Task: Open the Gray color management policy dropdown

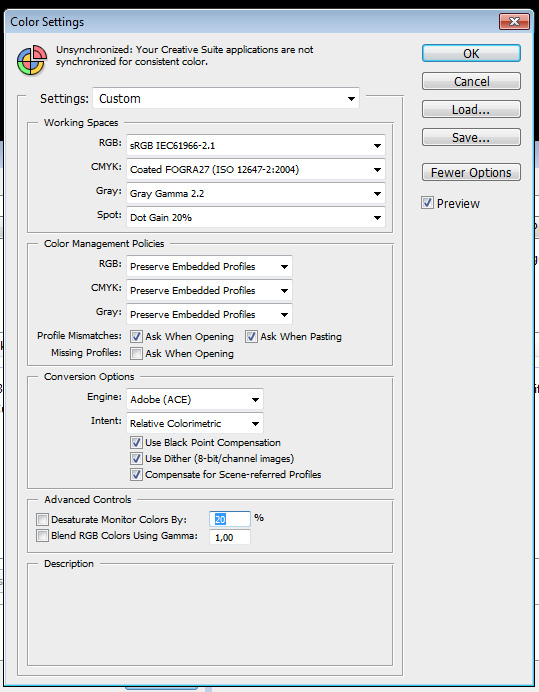Action: pyautogui.click(x=209, y=314)
